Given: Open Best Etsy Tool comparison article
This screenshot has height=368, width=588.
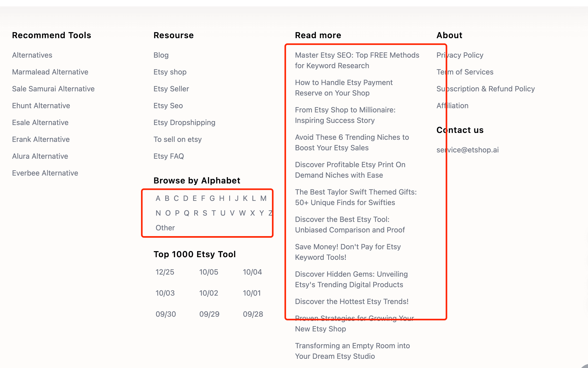Looking at the screenshot, I should point(350,225).
